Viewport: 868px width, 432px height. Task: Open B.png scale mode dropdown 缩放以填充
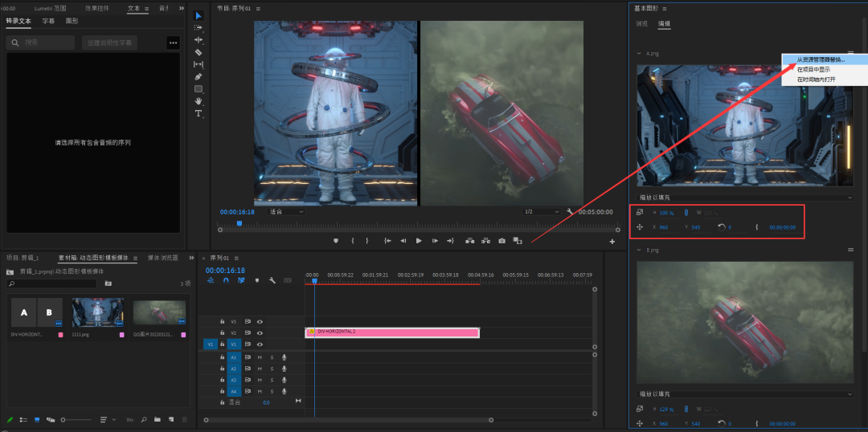(x=745, y=393)
